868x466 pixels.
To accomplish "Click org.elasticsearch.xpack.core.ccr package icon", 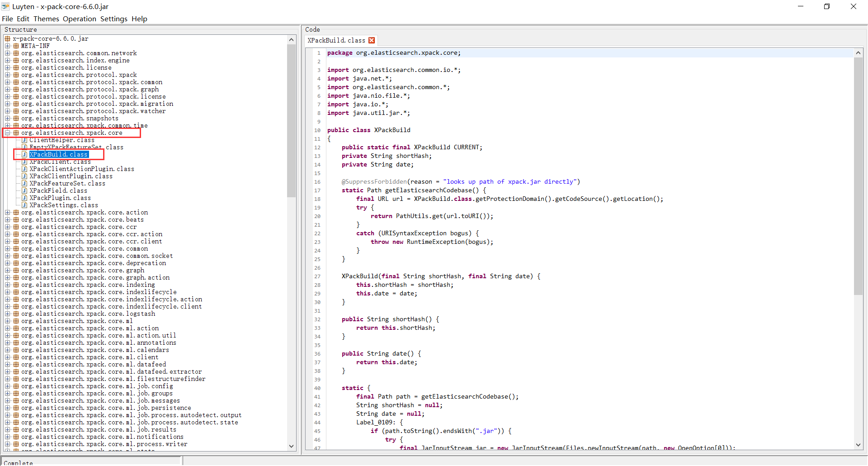I will coord(16,227).
